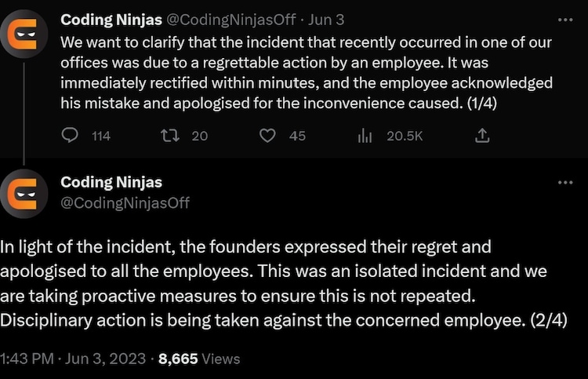
Task: Open Coding Ninjas avatar on first tweet
Action: (x=24, y=32)
